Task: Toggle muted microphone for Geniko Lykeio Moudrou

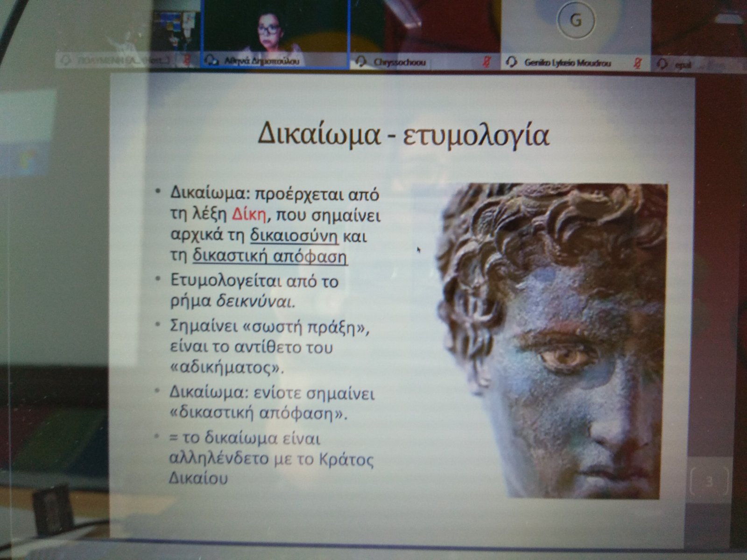Action: (x=638, y=63)
